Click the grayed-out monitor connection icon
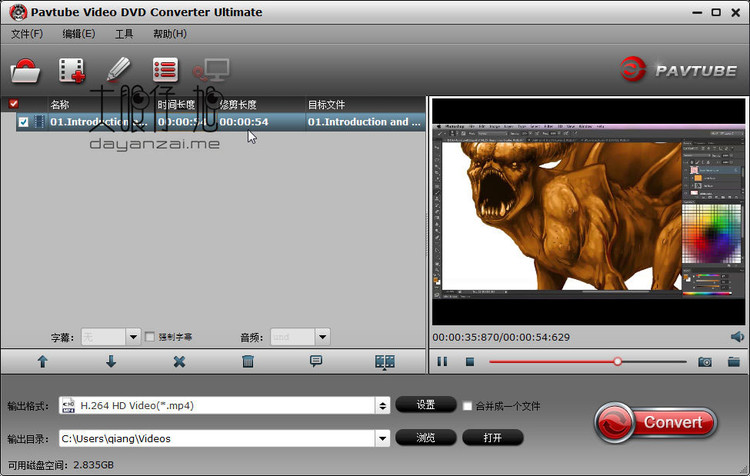This screenshot has height=476, width=750. click(x=211, y=70)
